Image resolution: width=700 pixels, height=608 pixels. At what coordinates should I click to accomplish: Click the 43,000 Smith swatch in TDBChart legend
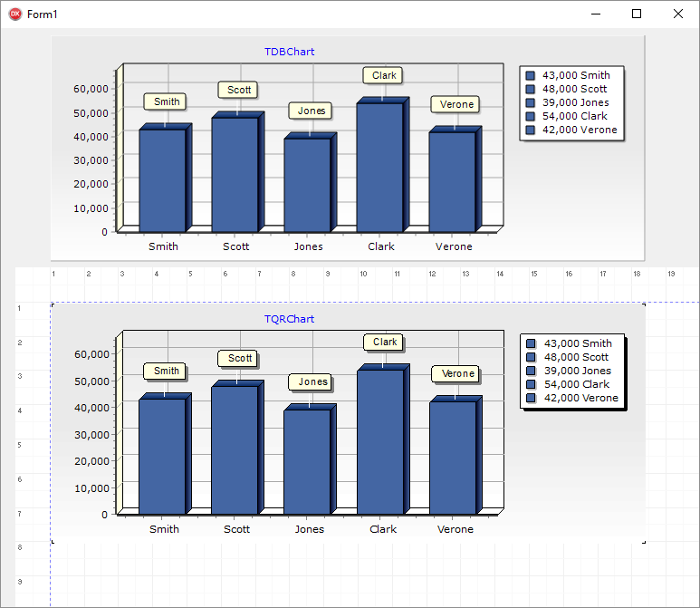pos(531,75)
